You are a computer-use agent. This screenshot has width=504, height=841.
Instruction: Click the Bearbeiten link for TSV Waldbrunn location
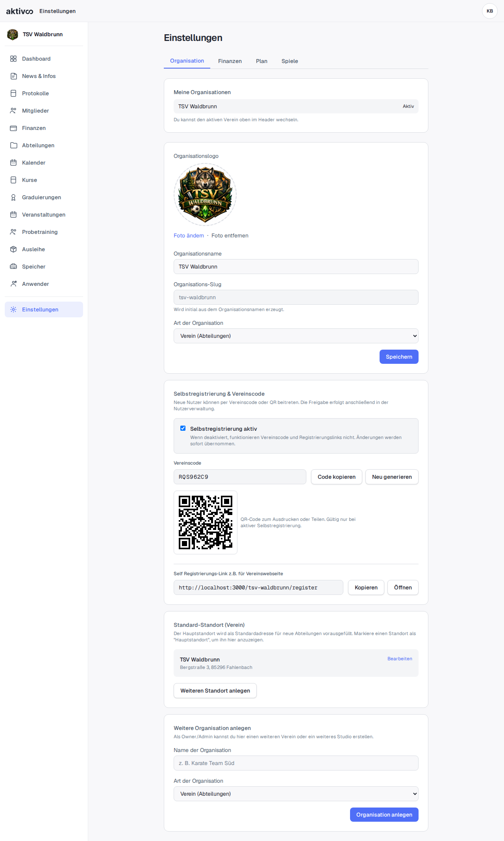pos(400,659)
